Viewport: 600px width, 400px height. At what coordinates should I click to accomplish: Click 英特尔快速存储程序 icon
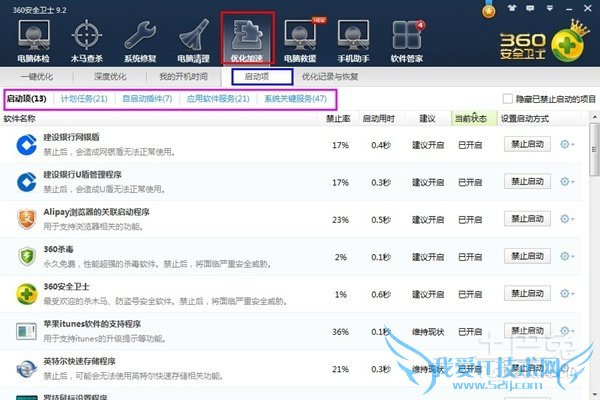pos(27,369)
